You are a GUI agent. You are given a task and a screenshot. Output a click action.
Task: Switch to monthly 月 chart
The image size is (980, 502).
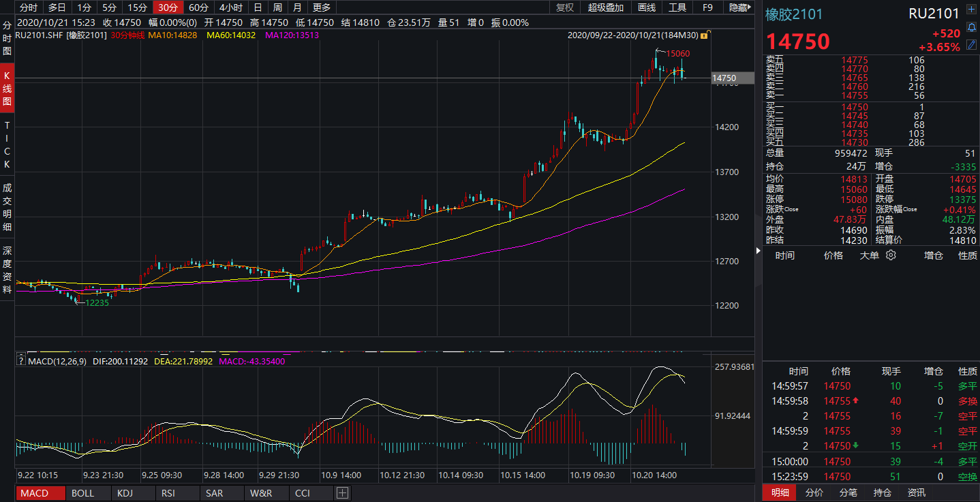point(298,7)
